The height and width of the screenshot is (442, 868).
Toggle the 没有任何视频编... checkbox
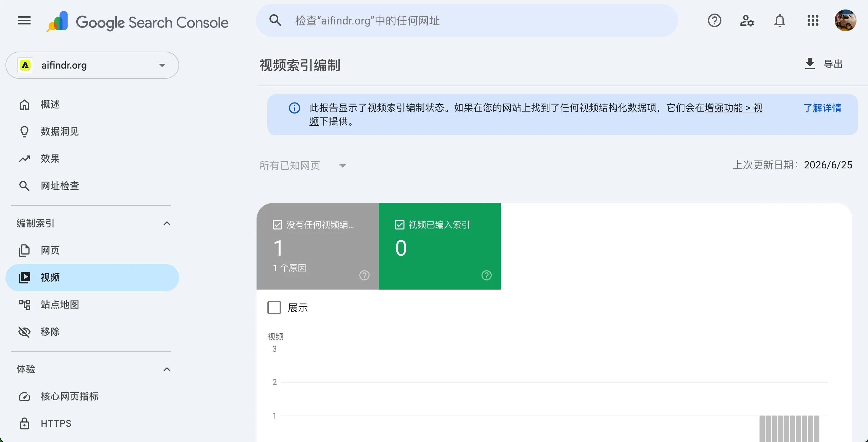tap(277, 225)
